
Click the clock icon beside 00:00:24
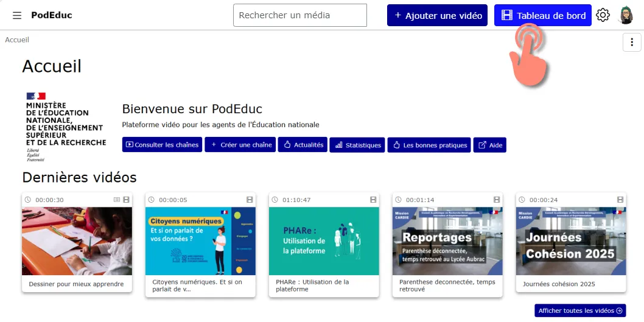[x=522, y=200]
